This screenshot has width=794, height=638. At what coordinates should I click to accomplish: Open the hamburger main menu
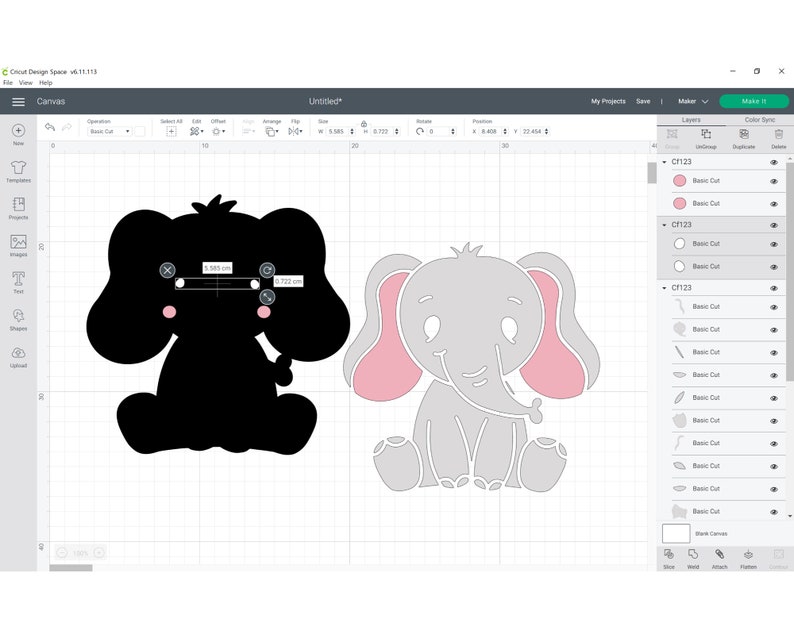coord(18,102)
